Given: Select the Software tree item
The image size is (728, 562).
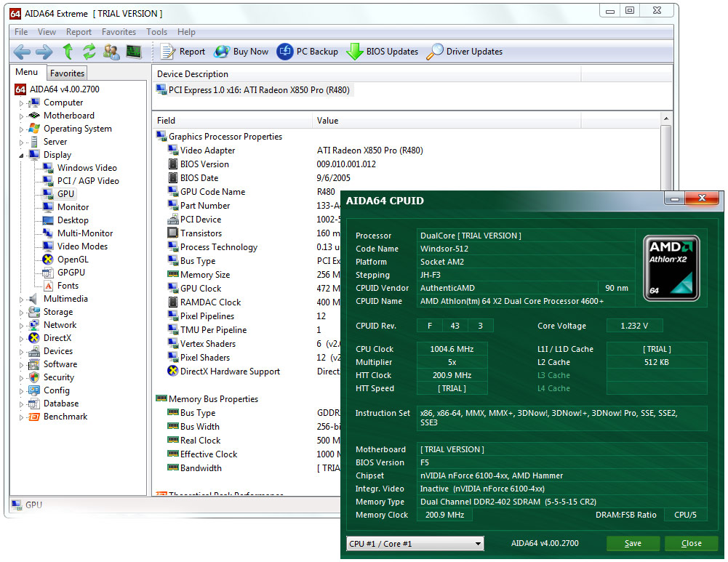Looking at the screenshot, I should [60, 364].
